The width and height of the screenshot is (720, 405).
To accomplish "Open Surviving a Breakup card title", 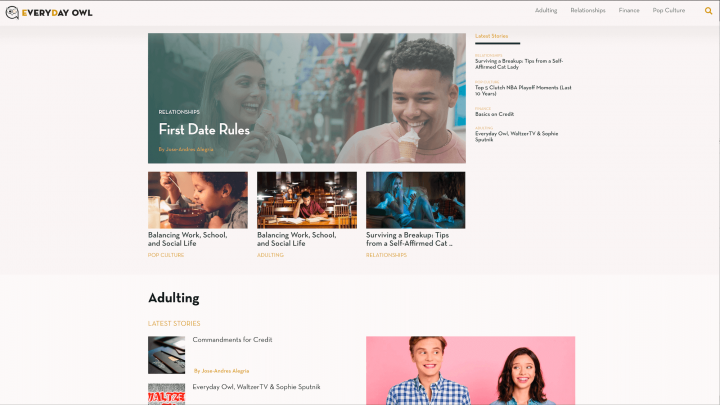I will (x=409, y=239).
